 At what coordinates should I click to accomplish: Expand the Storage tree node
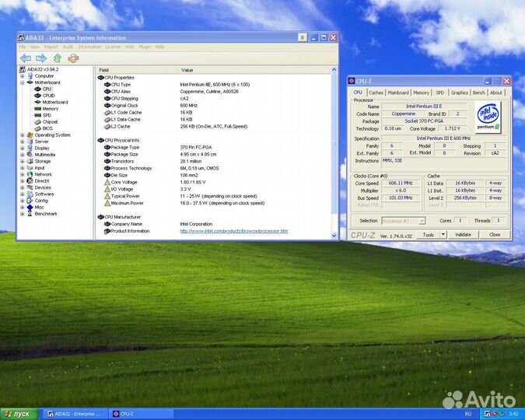[x=22, y=161]
